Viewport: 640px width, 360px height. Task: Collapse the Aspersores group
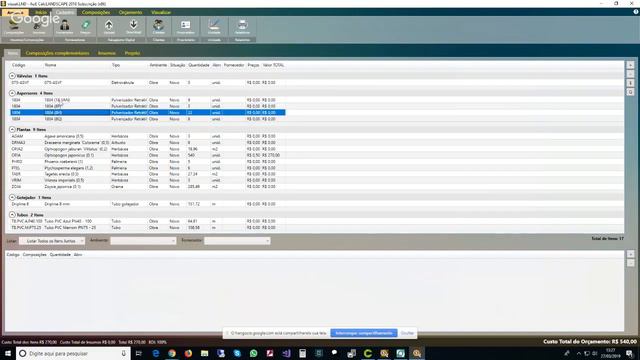click(x=12, y=93)
